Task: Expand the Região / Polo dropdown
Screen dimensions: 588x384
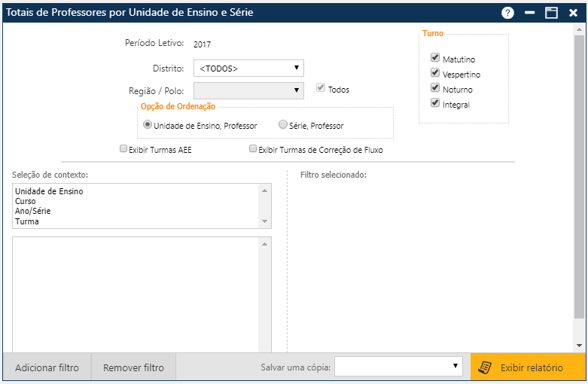Action: [x=248, y=90]
